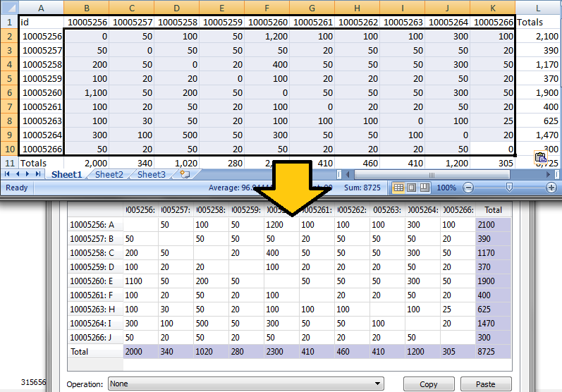The image size is (562, 392).
Task: Insert a new worksheet tab icon
Action: [185, 175]
